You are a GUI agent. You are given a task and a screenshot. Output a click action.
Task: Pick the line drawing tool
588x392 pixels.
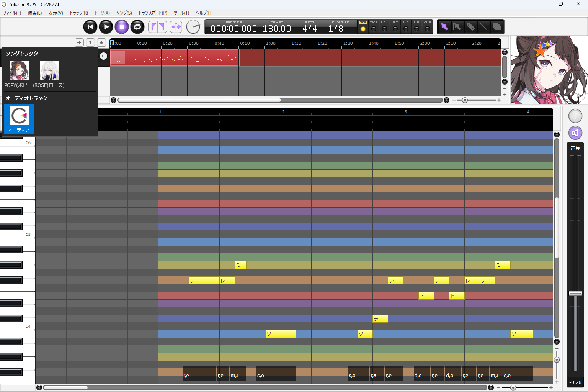pyautogui.click(x=483, y=27)
